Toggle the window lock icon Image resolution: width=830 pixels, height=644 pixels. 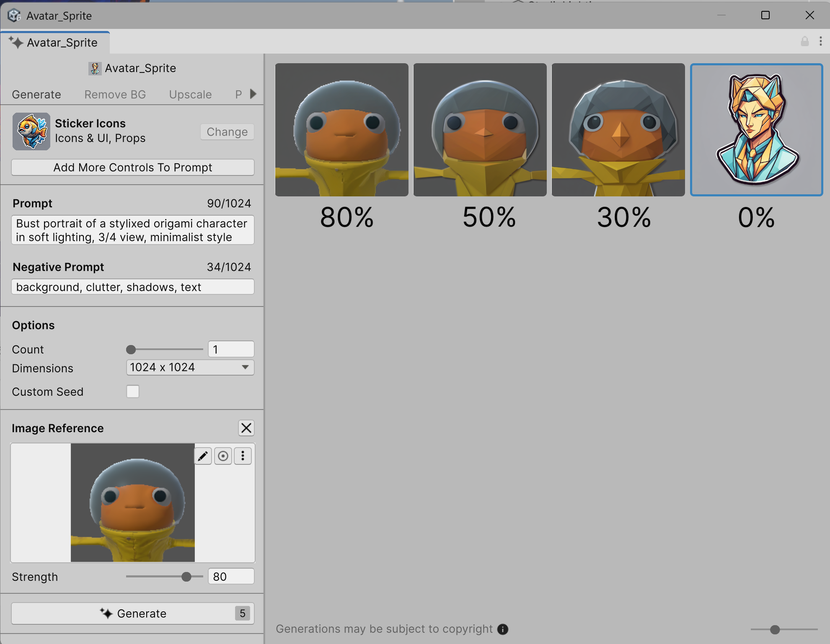pyautogui.click(x=804, y=41)
